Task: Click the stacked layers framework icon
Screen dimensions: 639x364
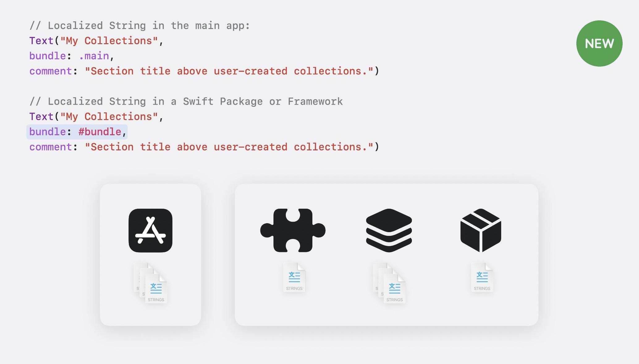Action: [389, 230]
